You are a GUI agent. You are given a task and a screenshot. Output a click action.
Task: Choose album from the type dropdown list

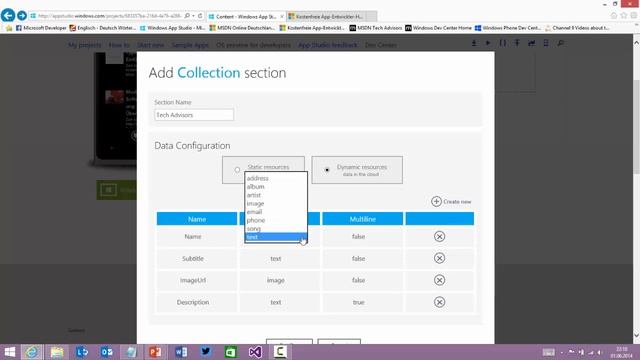tap(276, 187)
